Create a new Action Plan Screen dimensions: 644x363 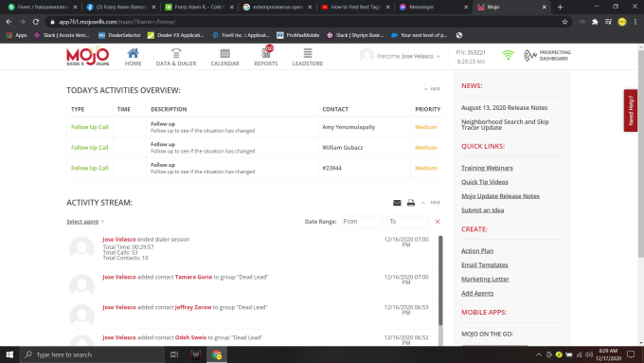[x=476, y=251]
